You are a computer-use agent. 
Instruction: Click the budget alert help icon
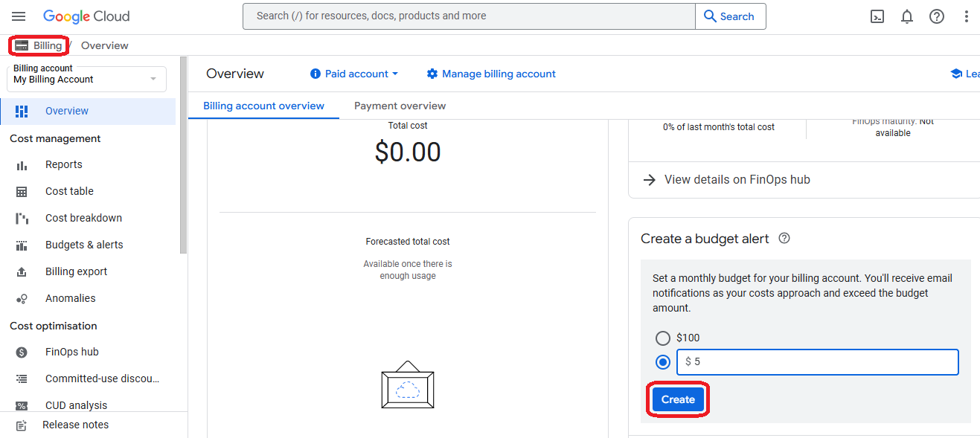[784, 239]
